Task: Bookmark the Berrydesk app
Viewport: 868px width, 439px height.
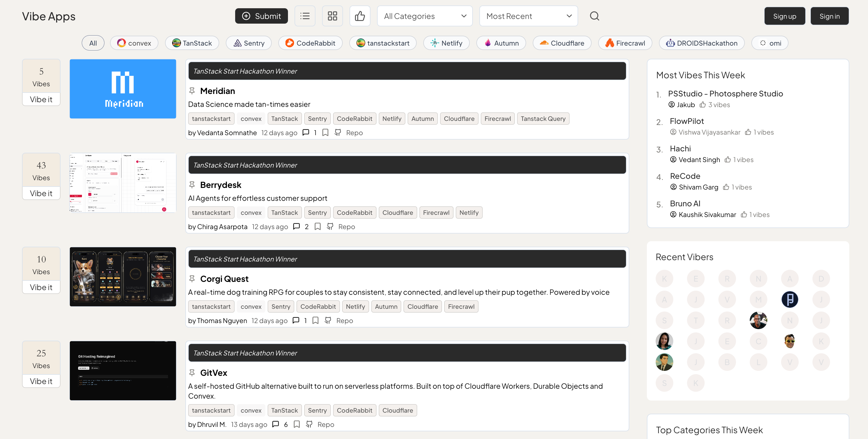Action: pyautogui.click(x=317, y=227)
